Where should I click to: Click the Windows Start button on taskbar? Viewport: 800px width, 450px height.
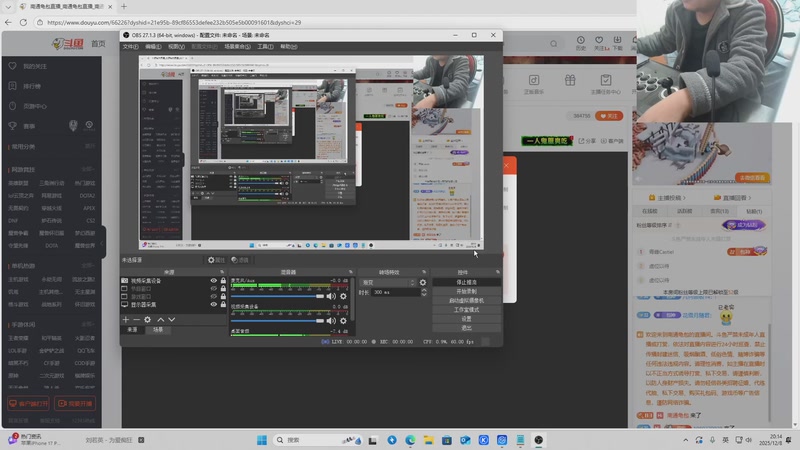click(263, 440)
